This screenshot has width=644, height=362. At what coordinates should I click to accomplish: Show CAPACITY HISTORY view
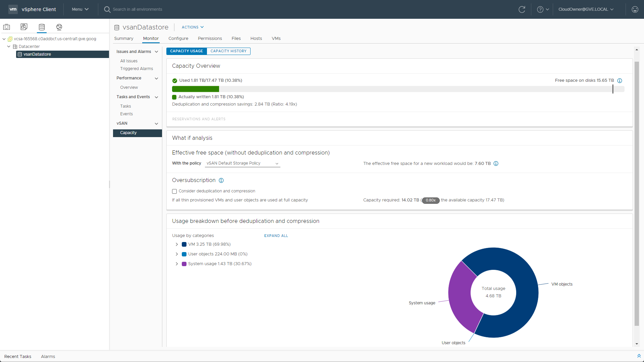coord(228,51)
